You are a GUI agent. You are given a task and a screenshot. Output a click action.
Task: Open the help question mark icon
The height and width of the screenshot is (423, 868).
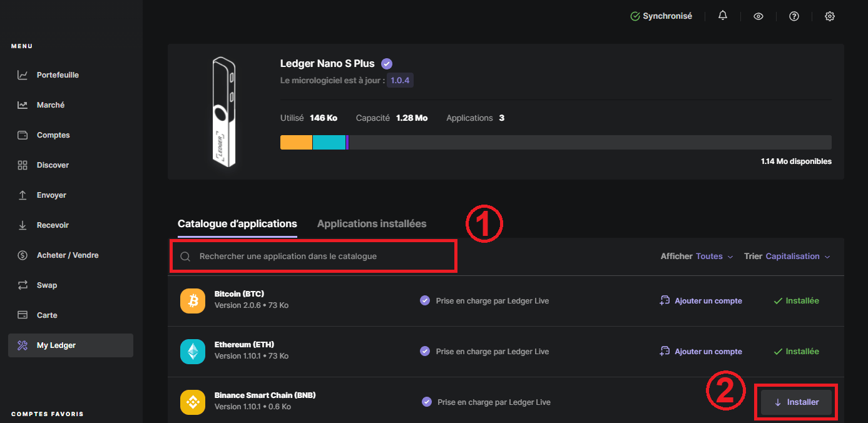[x=794, y=16]
